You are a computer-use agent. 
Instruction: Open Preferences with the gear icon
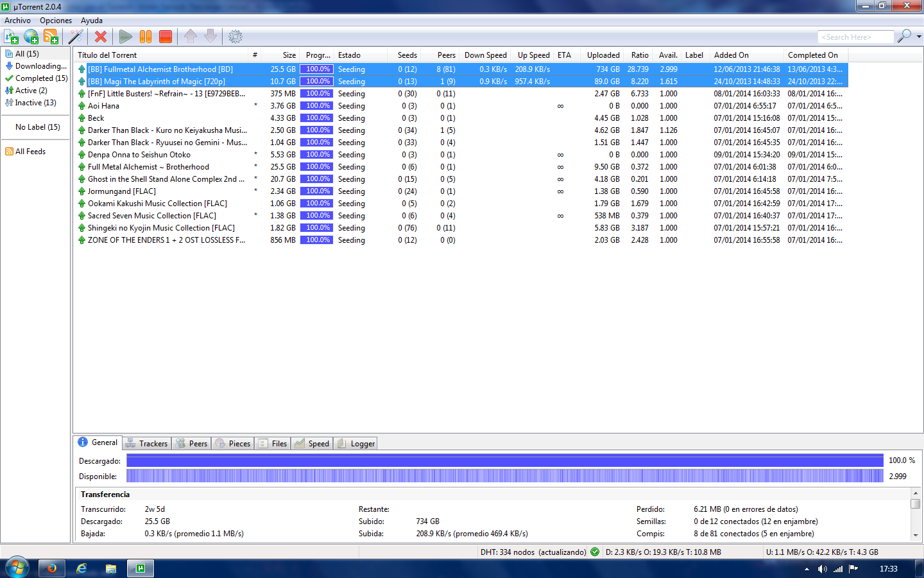click(235, 37)
